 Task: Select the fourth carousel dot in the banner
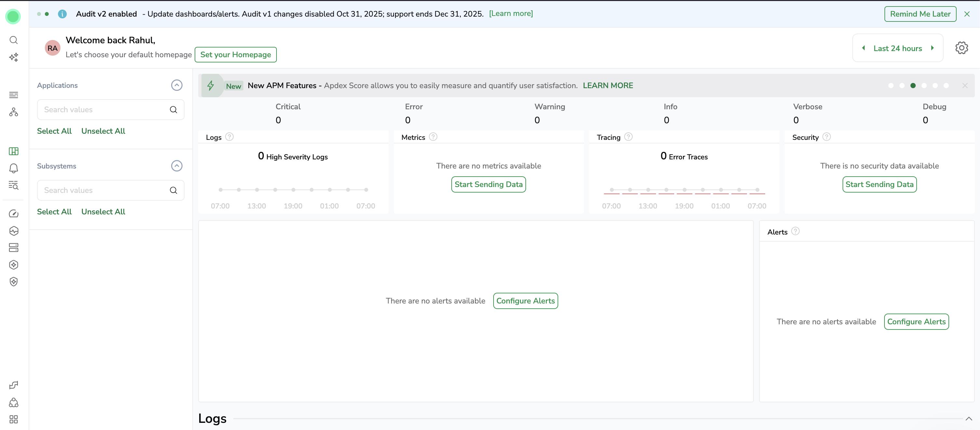click(924, 86)
